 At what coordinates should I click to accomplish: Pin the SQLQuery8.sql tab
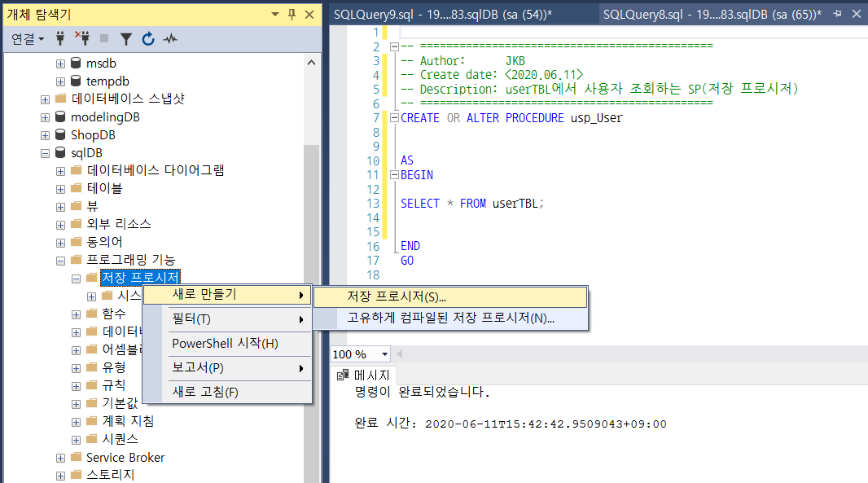click(838, 13)
